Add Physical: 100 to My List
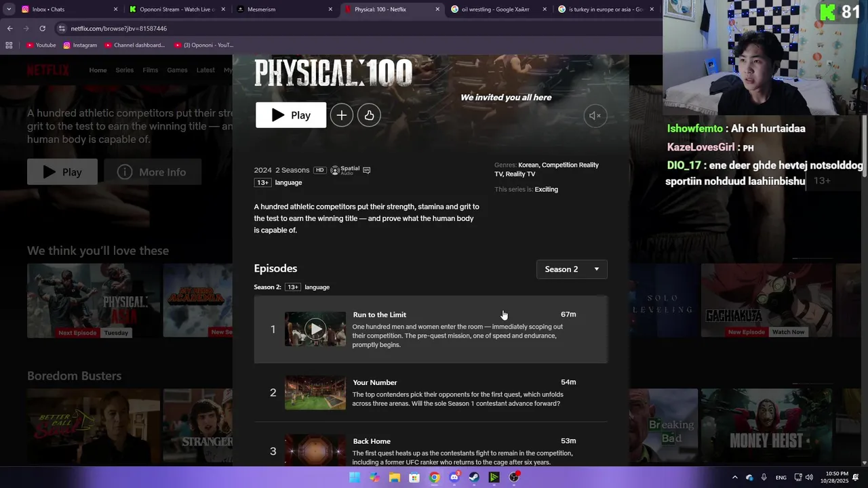 (342, 115)
